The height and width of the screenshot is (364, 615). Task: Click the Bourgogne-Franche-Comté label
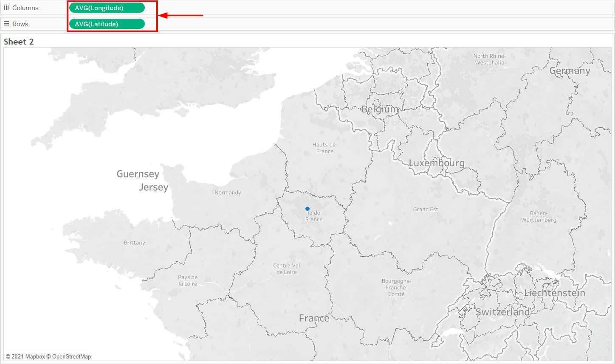(x=396, y=288)
